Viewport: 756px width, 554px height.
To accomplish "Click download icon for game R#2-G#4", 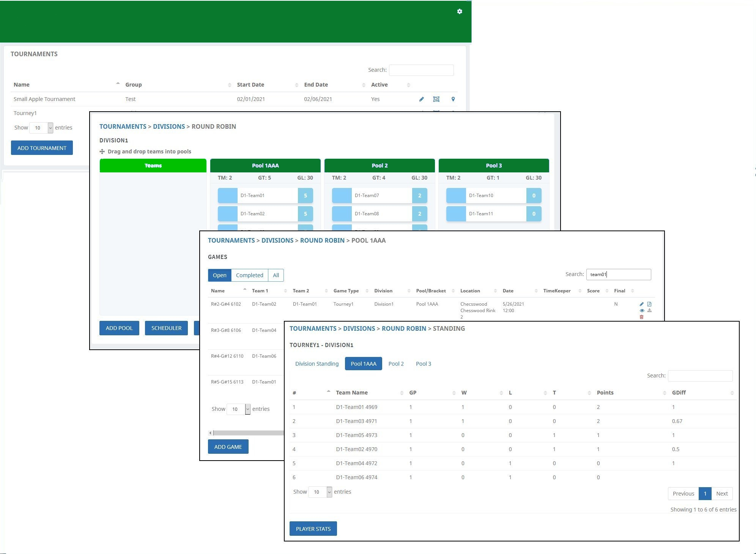I will pyautogui.click(x=649, y=311).
